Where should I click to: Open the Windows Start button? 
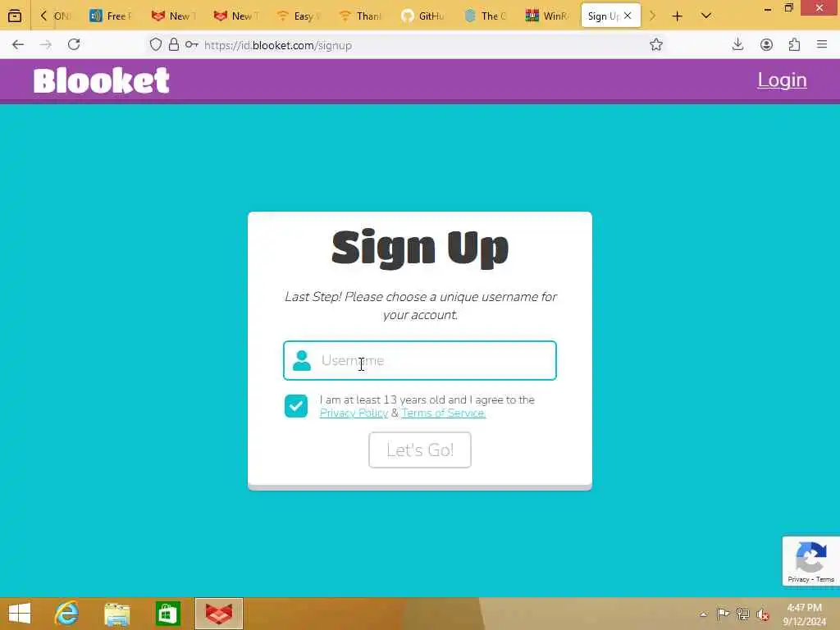[x=20, y=614]
